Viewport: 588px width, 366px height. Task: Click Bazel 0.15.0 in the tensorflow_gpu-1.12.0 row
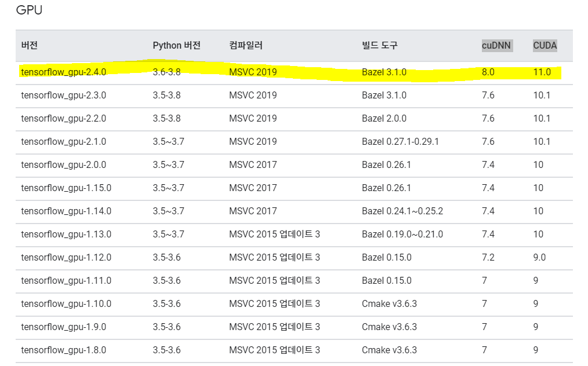tap(387, 258)
